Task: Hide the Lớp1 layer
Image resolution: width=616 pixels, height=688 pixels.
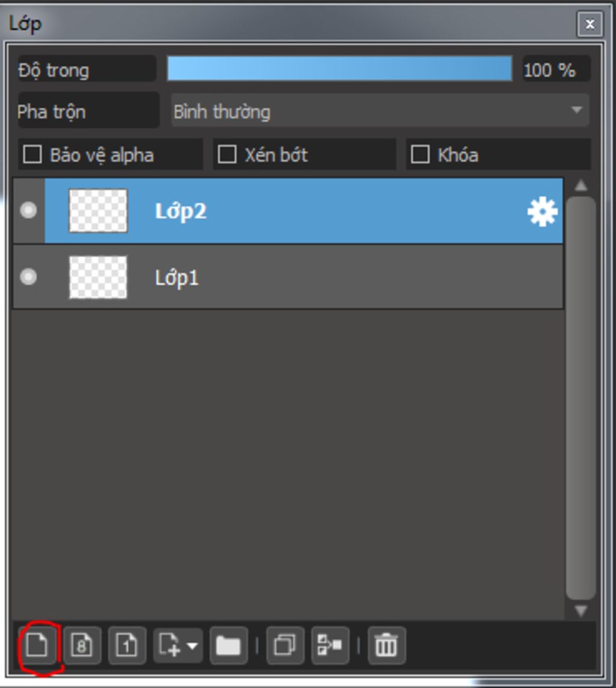Action: coord(28,277)
